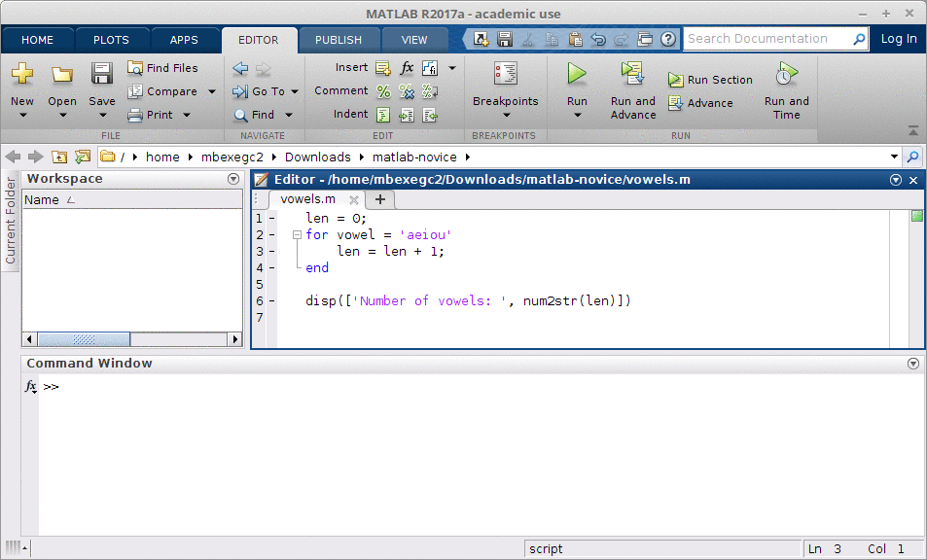Comment code using the percent icon
The height and width of the screenshot is (560, 927).
coord(383,90)
